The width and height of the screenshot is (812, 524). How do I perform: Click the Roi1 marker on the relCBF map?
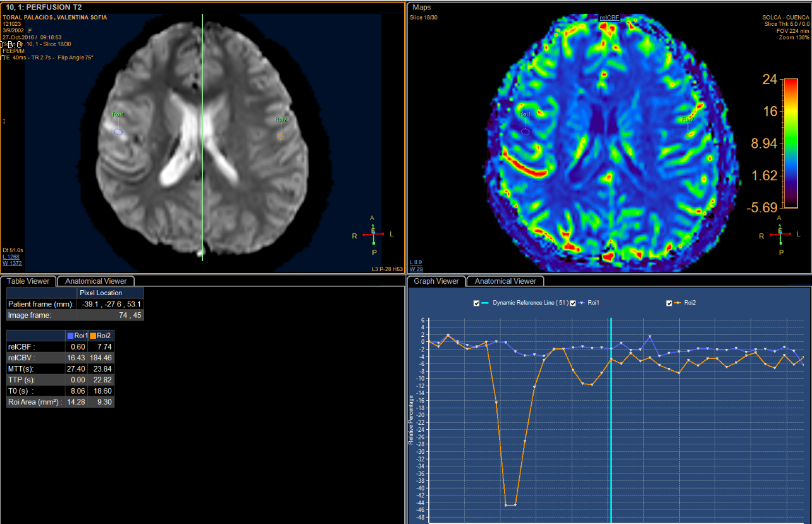526,131
